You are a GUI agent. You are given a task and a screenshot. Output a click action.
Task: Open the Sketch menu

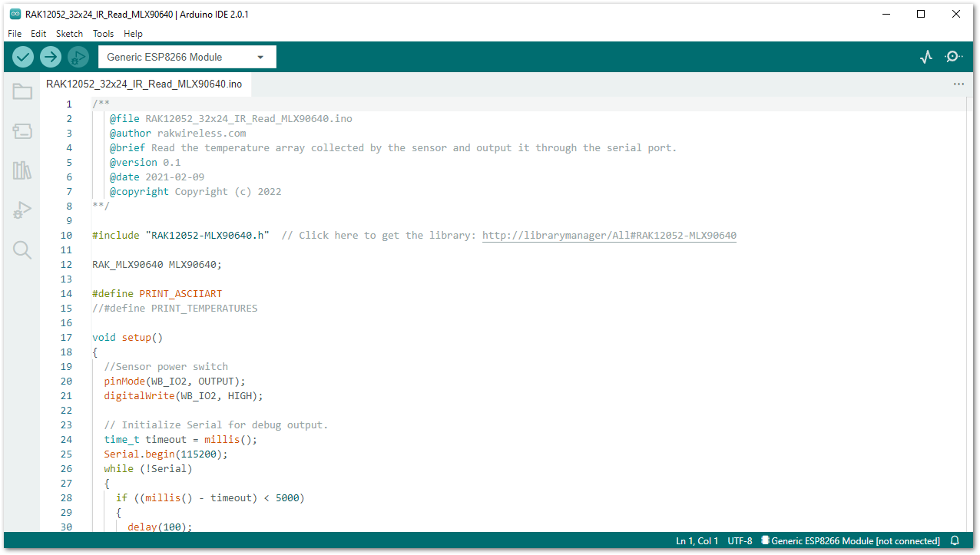[x=69, y=34]
